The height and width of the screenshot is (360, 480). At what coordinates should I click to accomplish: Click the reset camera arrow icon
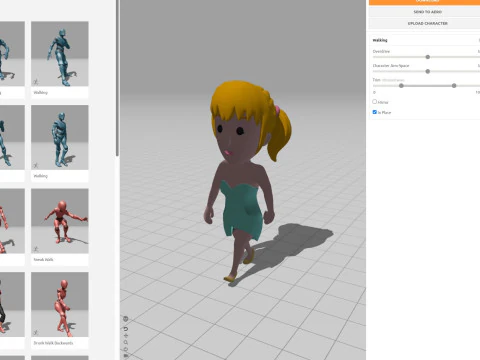coord(126,329)
